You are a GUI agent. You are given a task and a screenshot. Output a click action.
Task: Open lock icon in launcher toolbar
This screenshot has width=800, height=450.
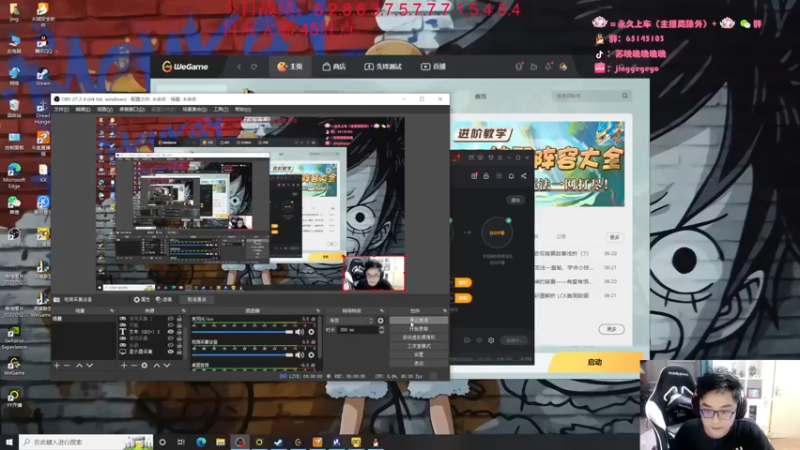tap(486, 176)
